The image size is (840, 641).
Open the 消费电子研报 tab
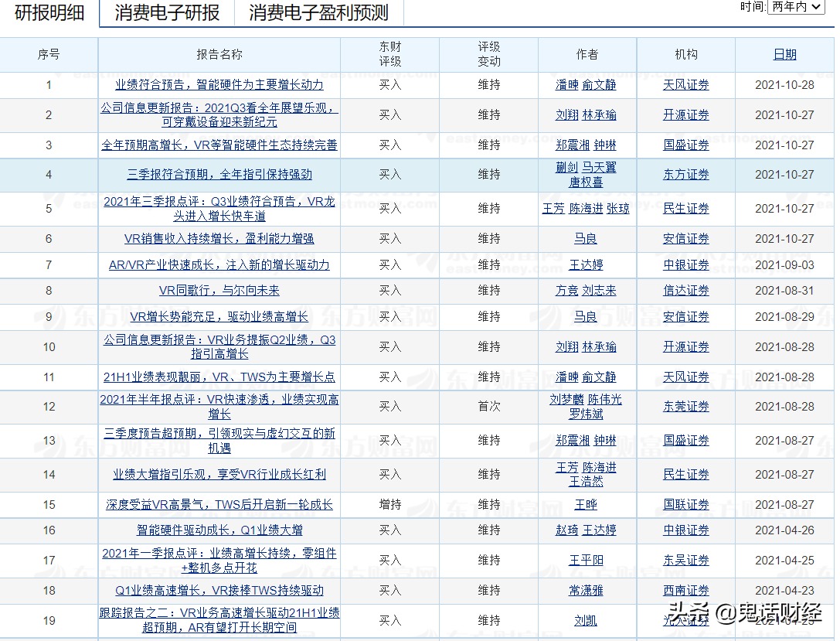[167, 13]
